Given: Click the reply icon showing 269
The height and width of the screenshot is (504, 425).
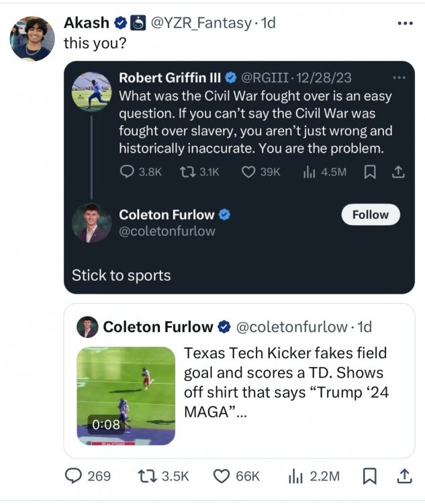Looking at the screenshot, I should [x=73, y=476].
